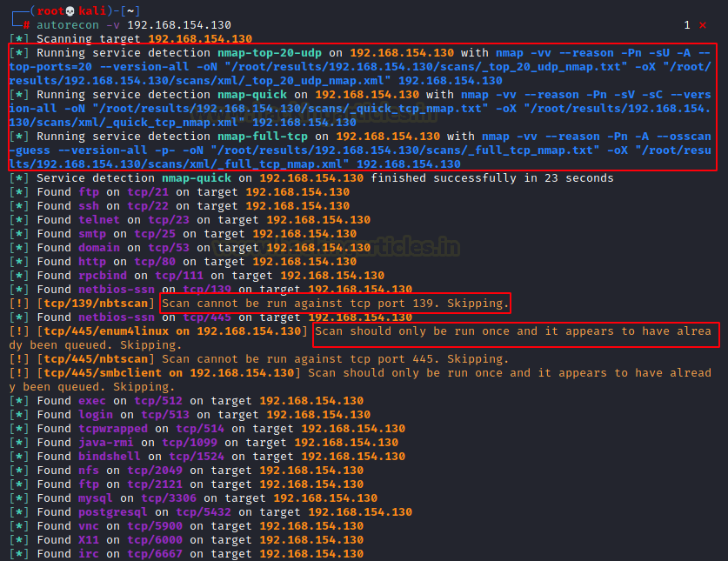Click the 'irc' service name
728x561 pixels.
[x=89, y=555]
